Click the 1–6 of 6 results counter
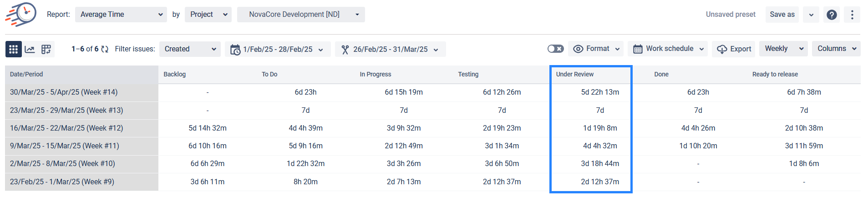The image size is (868, 197). coord(85,49)
